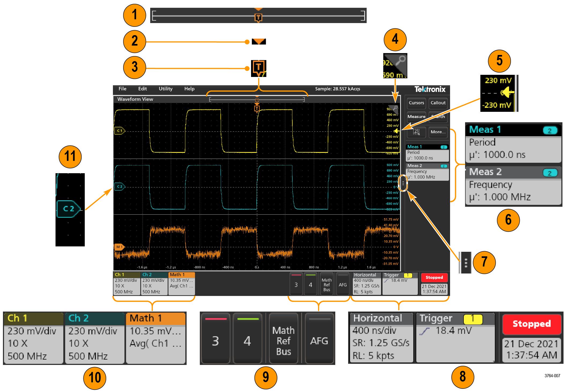Open the Meas 1 Period badge
567x392 pixels.
point(427,153)
